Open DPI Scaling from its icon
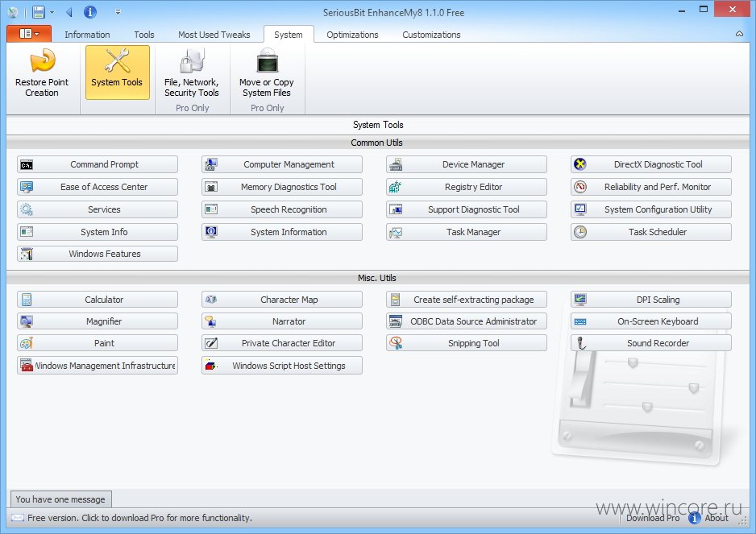Screen dimensions: 756x534 580,300
